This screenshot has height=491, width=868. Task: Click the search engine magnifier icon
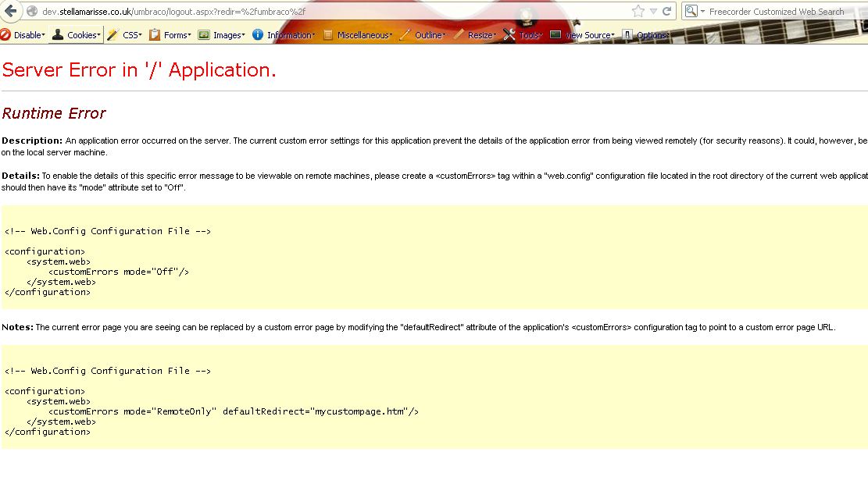691,11
